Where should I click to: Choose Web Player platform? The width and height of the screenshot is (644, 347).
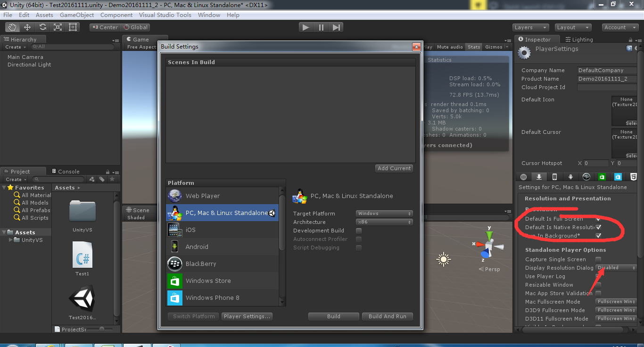[x=223, y=196]
